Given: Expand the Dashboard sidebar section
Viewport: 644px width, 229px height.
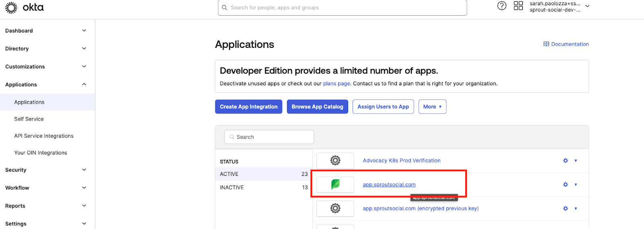Looking at the screenshot, I should click(x=84, y=31).
